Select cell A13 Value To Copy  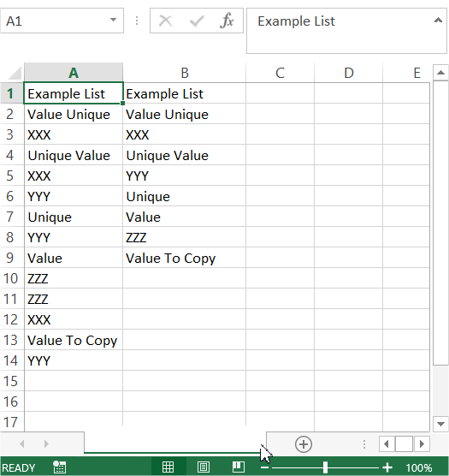74,340
